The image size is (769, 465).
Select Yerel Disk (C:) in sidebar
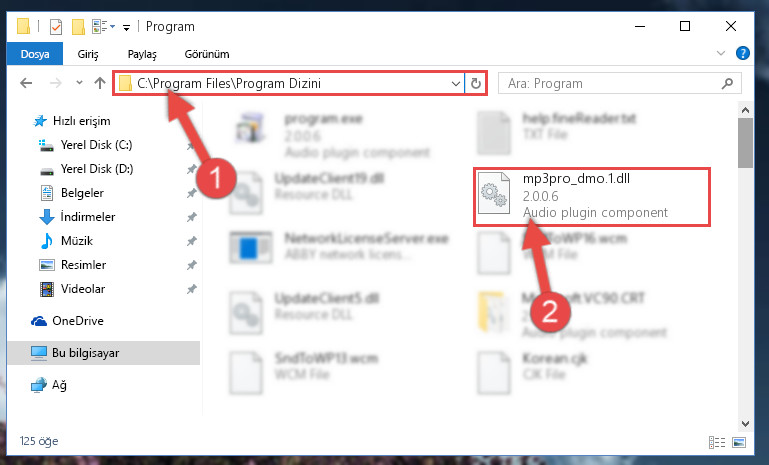tap(96, 145)
